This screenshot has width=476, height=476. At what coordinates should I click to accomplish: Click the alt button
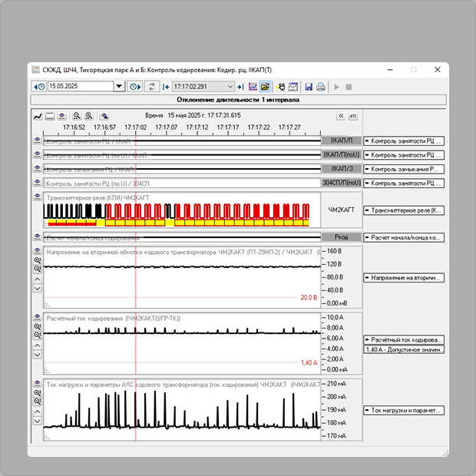[x=352, y=116]
